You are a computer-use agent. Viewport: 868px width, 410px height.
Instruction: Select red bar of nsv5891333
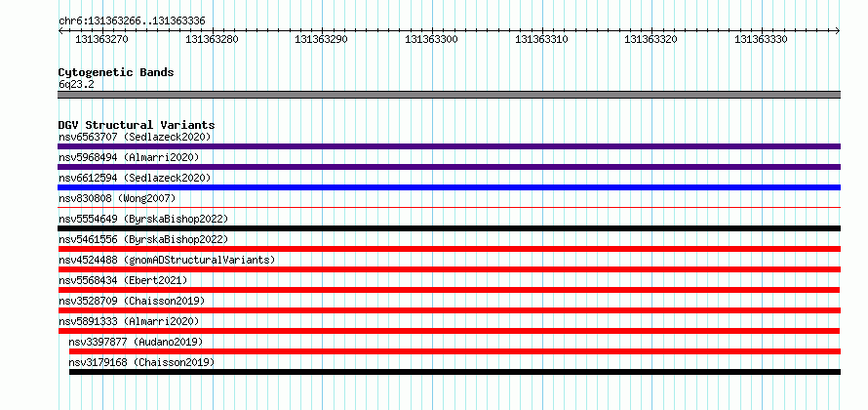tap(449, 331)
